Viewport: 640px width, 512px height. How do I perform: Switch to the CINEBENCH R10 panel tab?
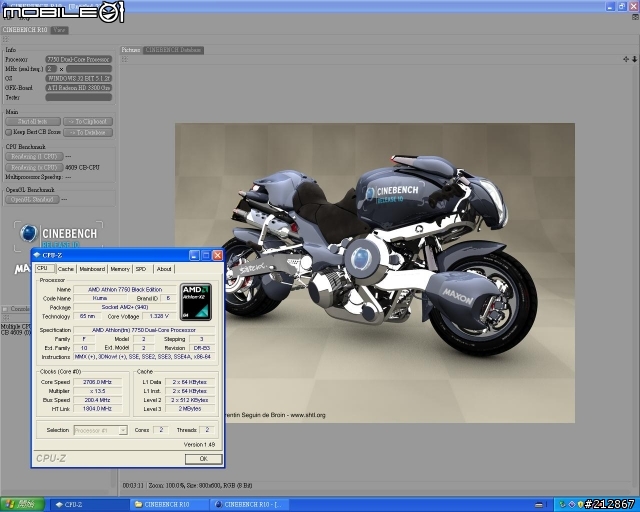click(25, 30)
